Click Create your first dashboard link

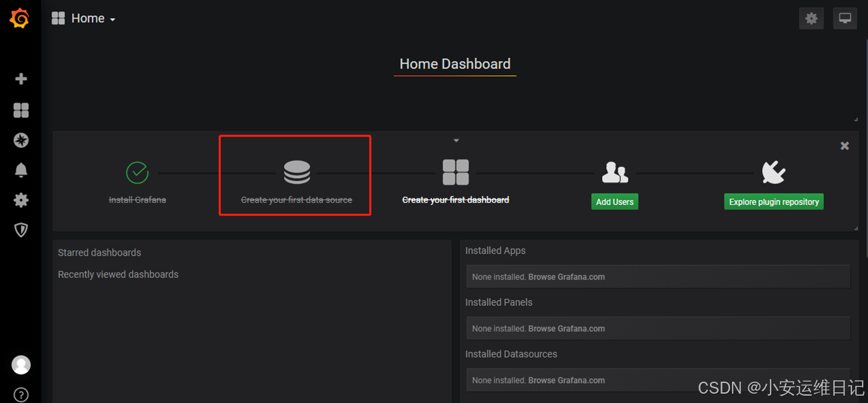point(456,200)
